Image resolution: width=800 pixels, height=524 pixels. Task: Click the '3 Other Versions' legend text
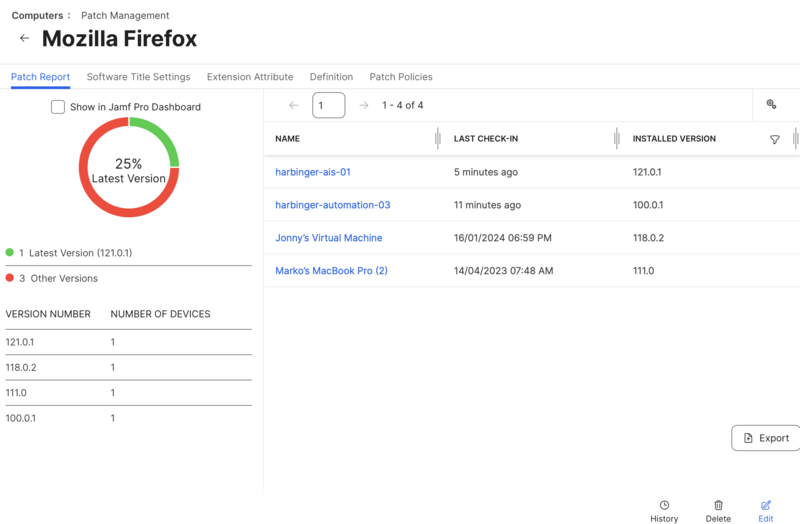point(59,278)
